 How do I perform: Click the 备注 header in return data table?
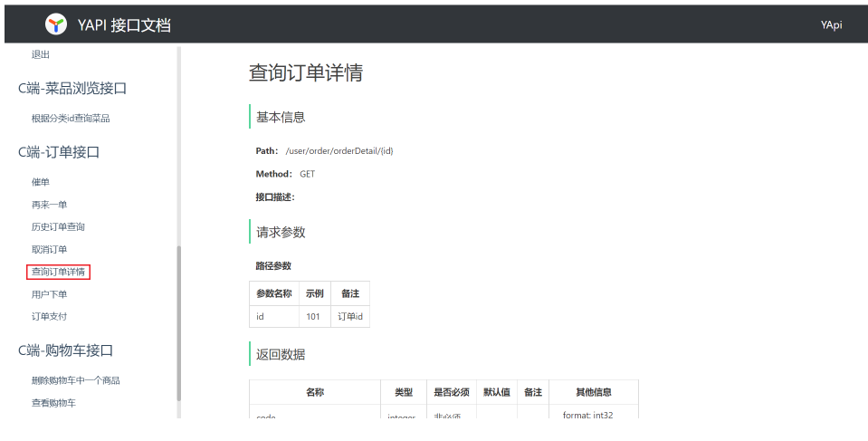tap(533, 392)
